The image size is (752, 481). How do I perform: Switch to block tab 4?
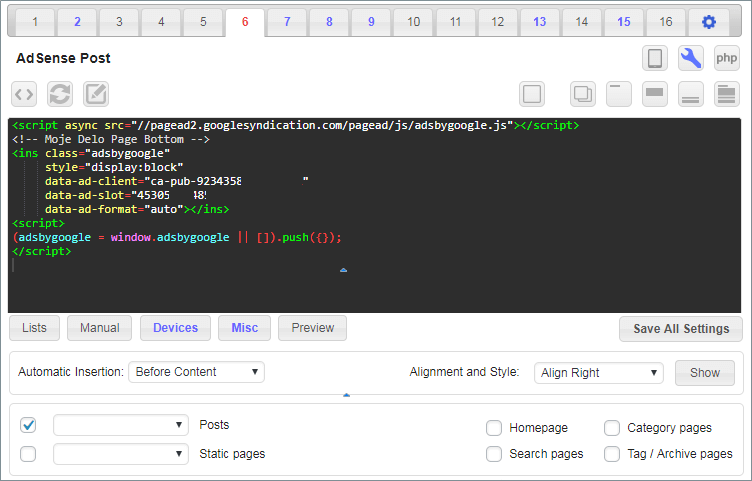click(x=161, y=22)
